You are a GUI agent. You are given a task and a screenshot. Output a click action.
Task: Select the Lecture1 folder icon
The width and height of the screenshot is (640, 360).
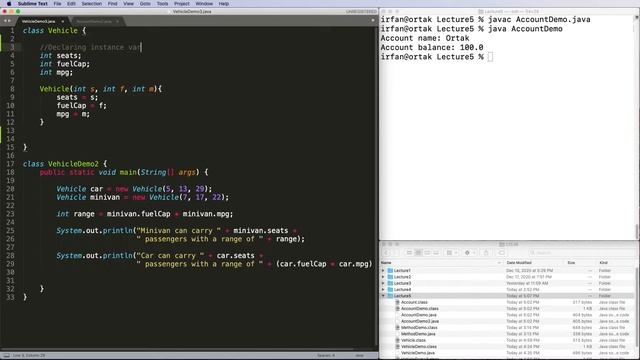coord(390,271)
